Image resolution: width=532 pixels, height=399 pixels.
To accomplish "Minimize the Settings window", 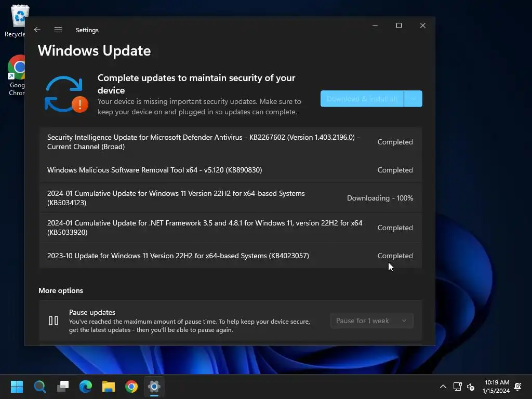I will 375,25.
